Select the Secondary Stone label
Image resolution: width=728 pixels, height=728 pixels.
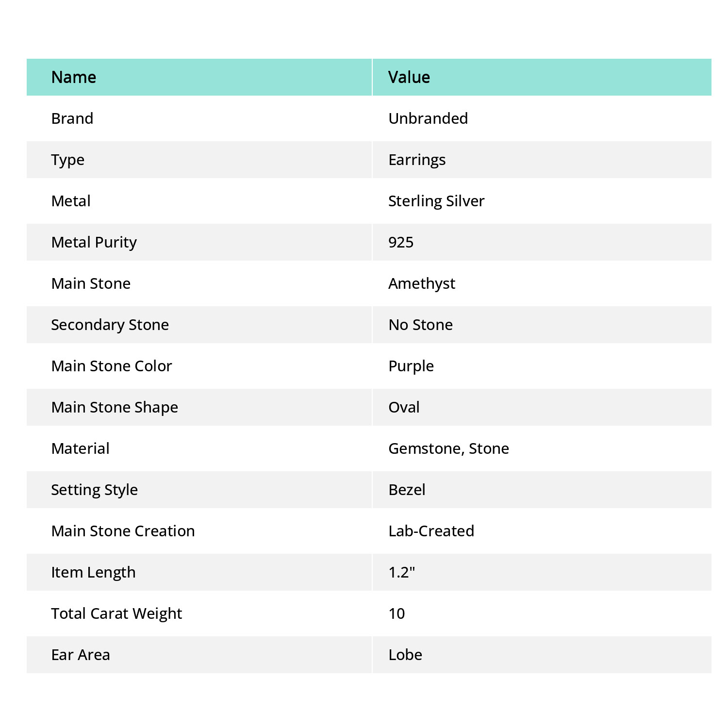click(x=110, y=325)
